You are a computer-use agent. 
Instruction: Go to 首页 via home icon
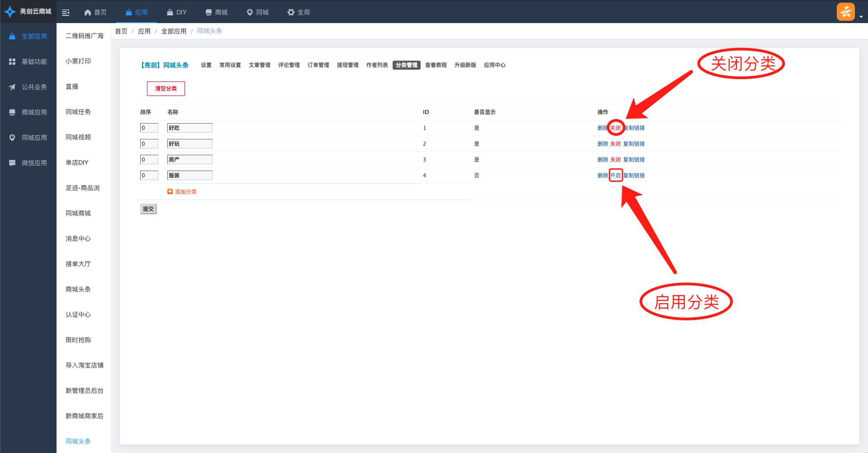point(88,12)
